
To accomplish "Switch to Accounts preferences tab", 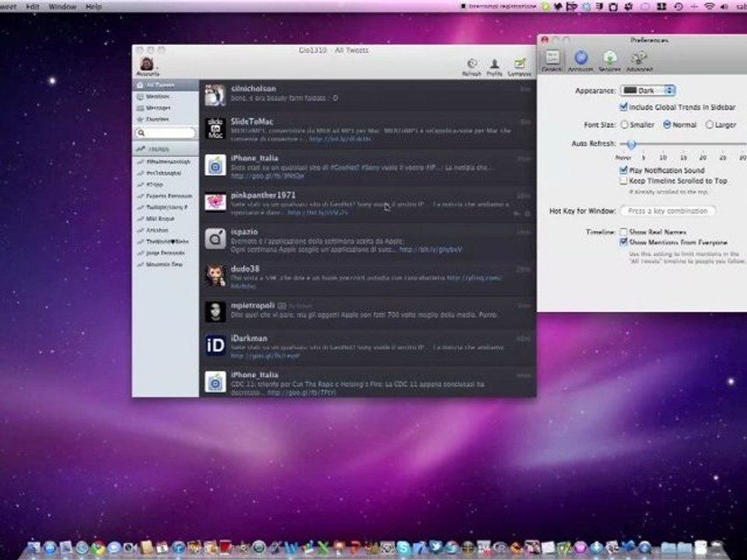I will pos(580,61).
